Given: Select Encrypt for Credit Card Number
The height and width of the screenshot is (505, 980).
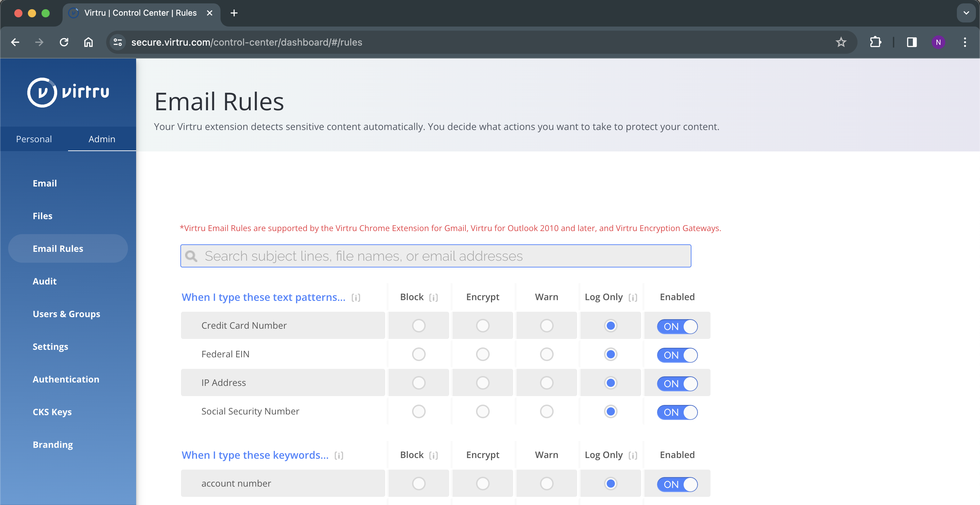Looking at the screenshot, I should 483,326.
